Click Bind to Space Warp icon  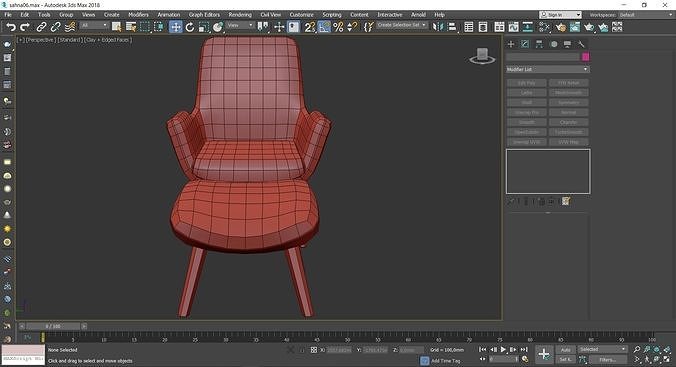70,27
